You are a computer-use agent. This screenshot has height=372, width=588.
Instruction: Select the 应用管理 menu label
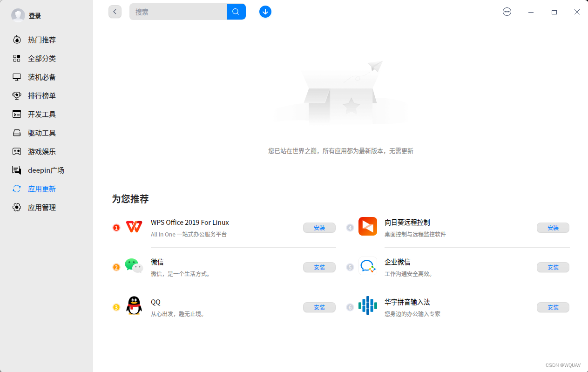42,208
